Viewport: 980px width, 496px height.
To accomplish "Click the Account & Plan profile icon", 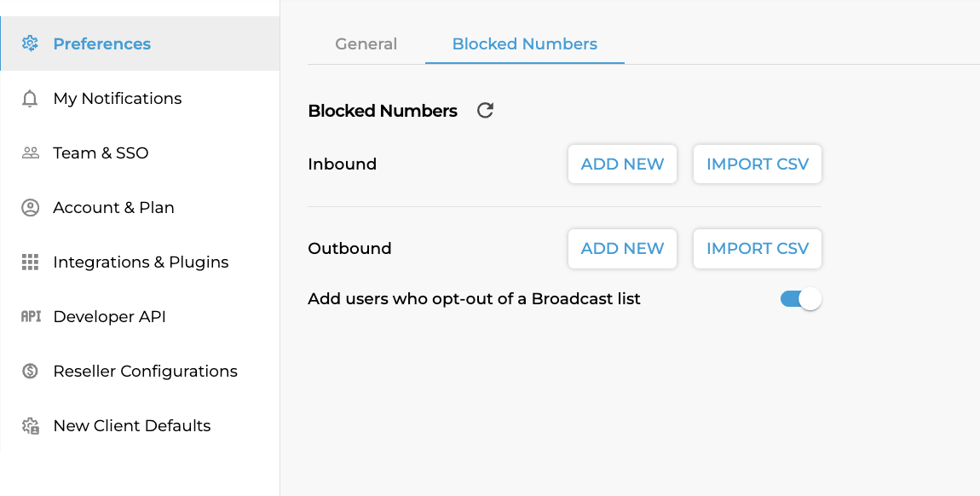I will click(x=30, y=207).
